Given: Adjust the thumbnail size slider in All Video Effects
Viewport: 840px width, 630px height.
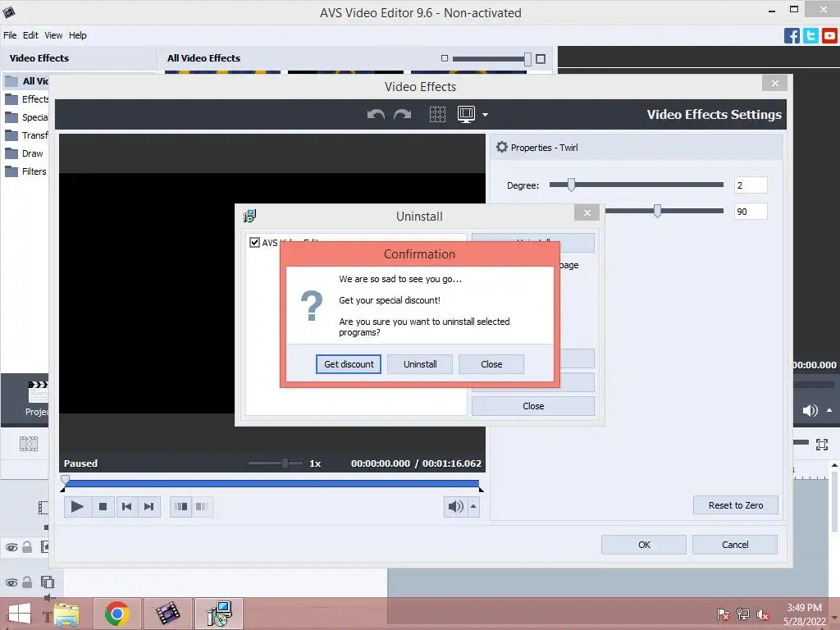Looking at the screenshot, I should (x=527, y=59).
